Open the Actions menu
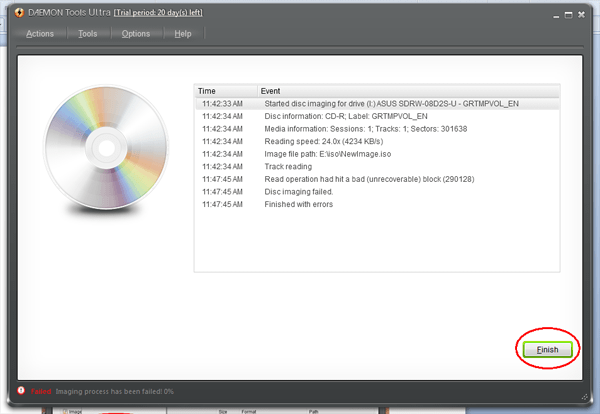Screen dimensions: 600x414 pos(40,34)
